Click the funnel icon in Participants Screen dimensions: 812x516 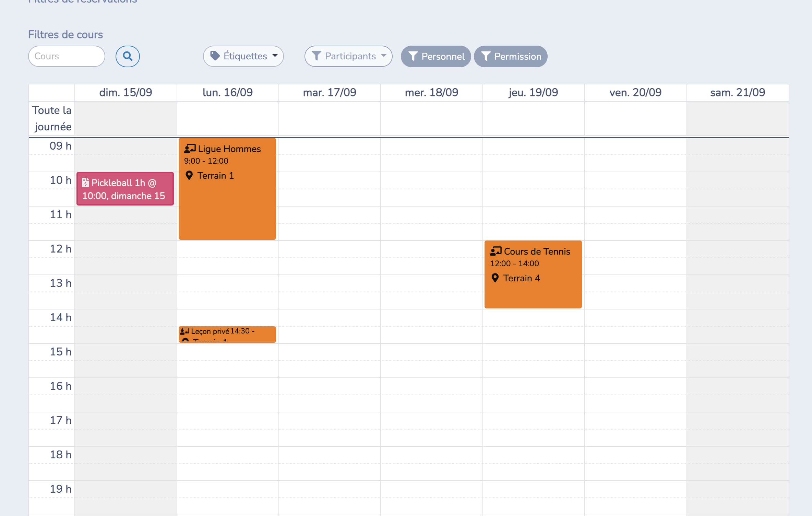tap(317, 56)
